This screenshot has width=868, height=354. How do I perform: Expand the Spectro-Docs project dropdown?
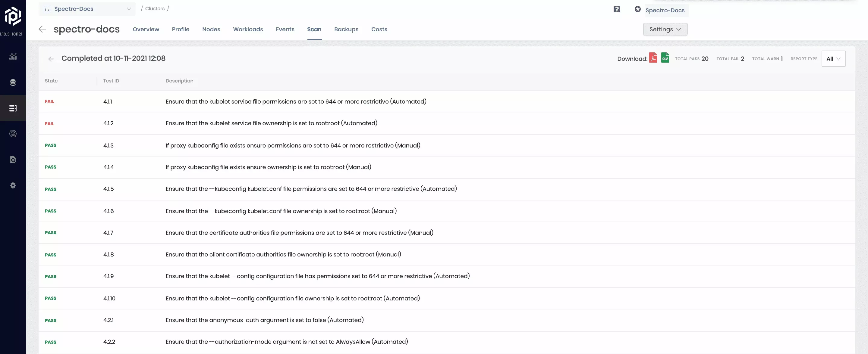87,9
